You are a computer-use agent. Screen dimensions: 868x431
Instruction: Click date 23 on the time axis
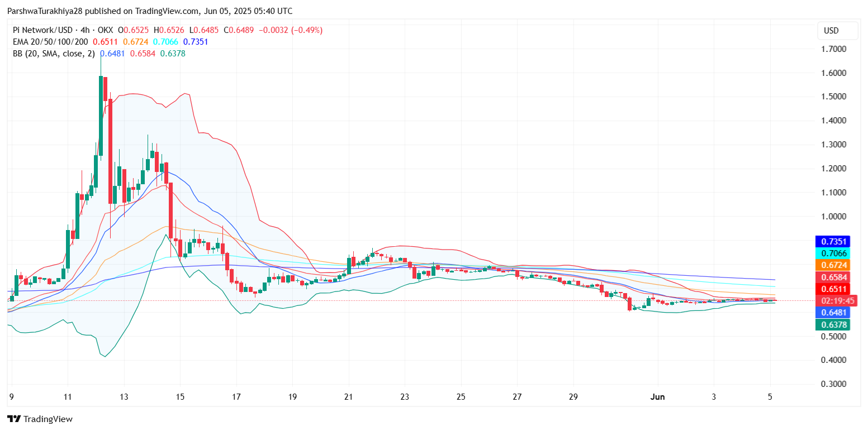405,397
